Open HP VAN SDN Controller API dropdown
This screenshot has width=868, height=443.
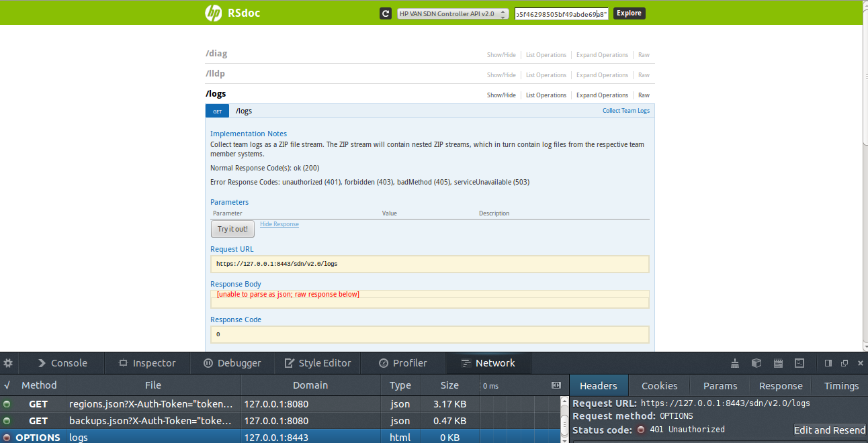click(453, 13)
